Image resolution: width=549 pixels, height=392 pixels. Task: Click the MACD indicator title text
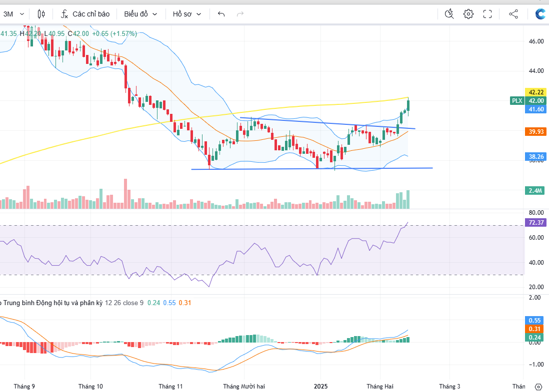[x=51, y=303]
